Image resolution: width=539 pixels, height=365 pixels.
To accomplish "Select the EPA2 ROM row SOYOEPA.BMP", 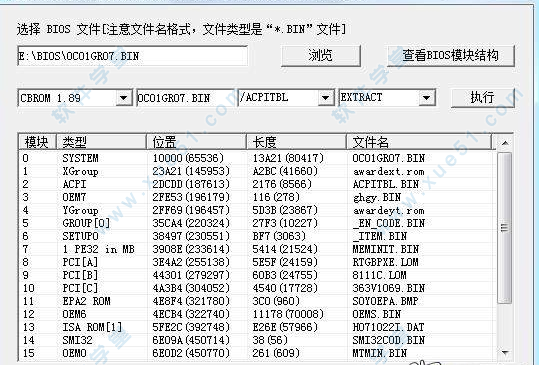I will (x=257, y=301).
